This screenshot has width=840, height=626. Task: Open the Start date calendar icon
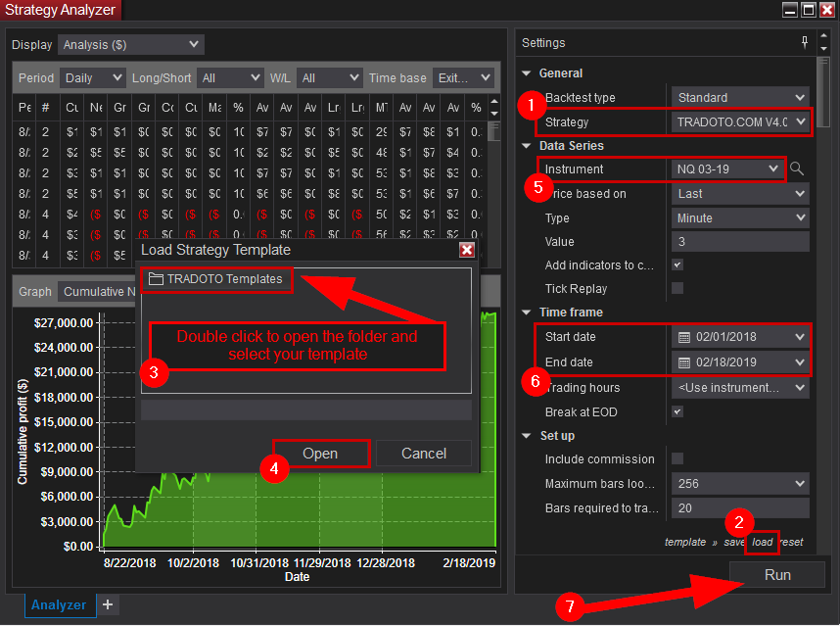[684, 337]
